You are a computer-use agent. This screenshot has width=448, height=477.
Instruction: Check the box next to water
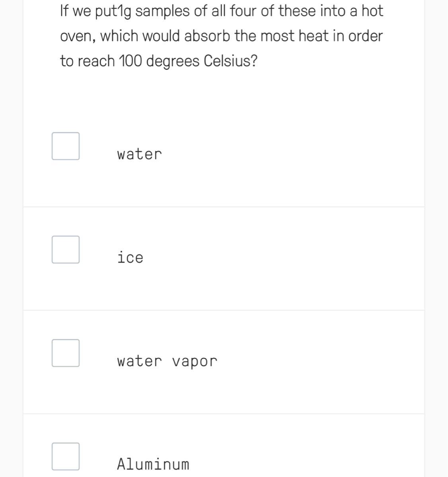[66, 146]
